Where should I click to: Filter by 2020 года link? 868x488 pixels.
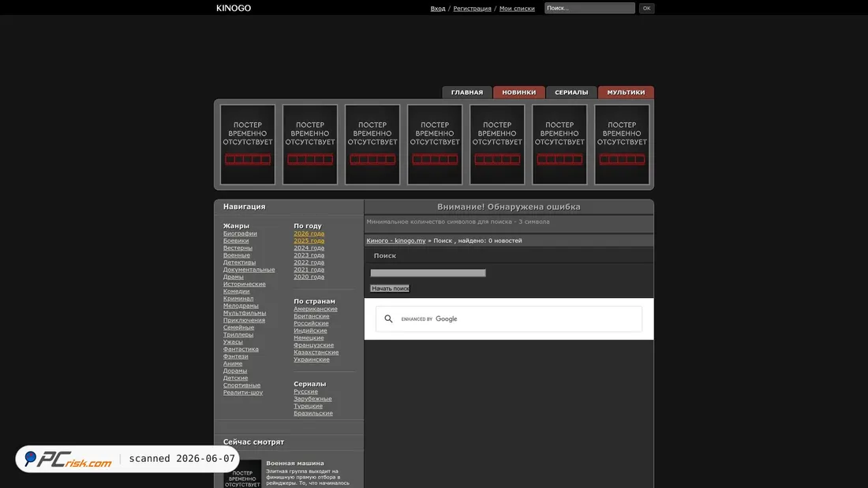pyautogui.click(x=309, y=277)
